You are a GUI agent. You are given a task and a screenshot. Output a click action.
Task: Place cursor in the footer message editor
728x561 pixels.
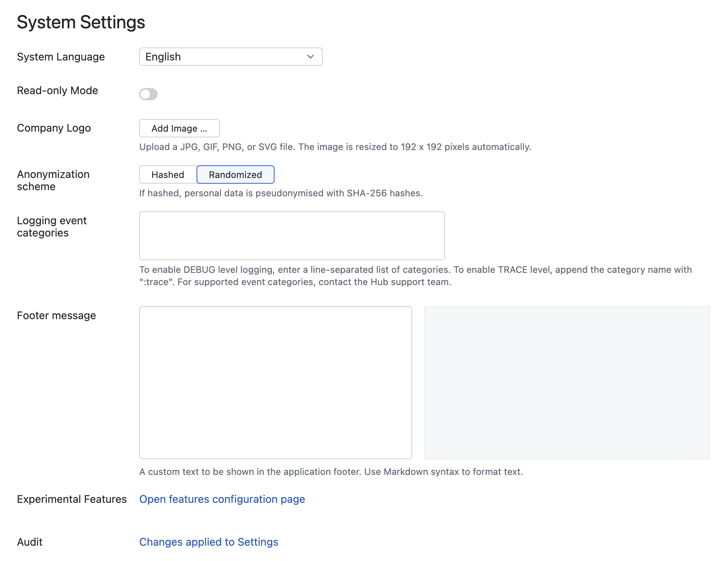(x=275, y=383)
